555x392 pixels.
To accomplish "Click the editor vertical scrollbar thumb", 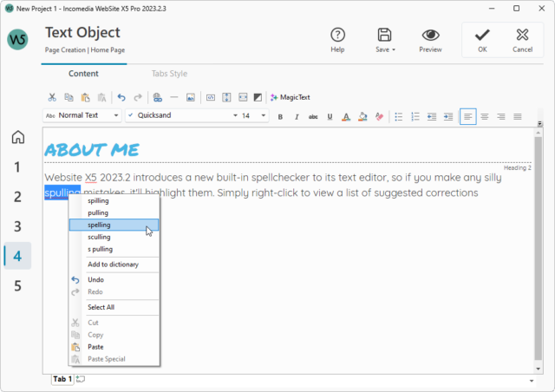I will coord(538,248).
